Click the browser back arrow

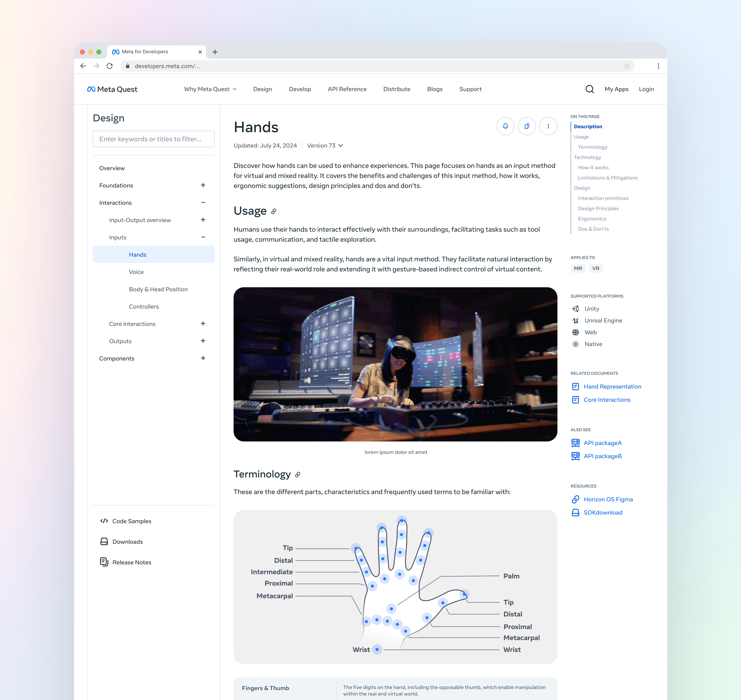coord(83,66)
